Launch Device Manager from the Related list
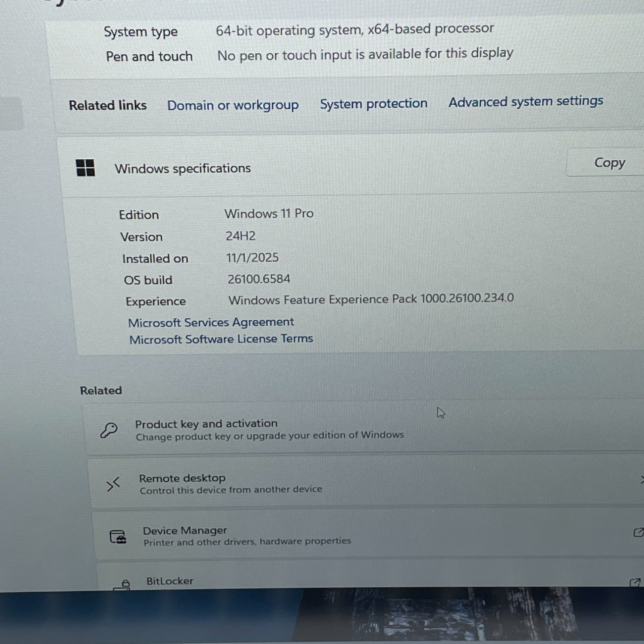This screenshot has width=644, height=644. [185, 531]
